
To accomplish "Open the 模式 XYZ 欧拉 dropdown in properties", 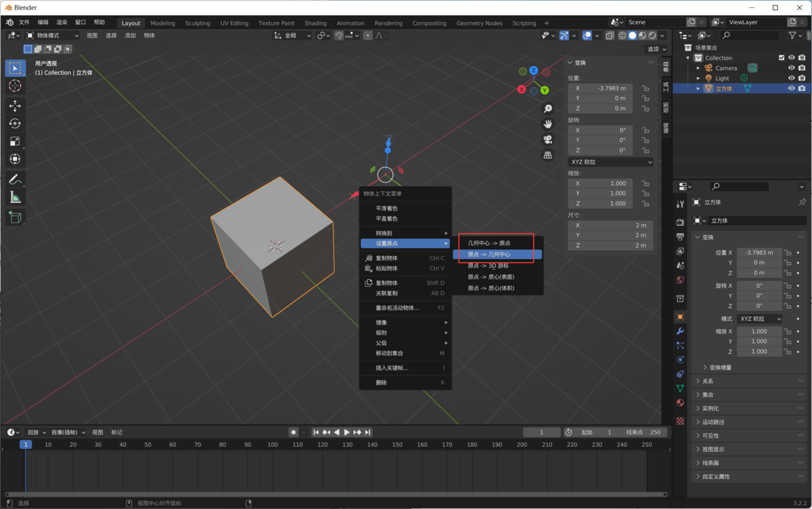I will (760, 319).
